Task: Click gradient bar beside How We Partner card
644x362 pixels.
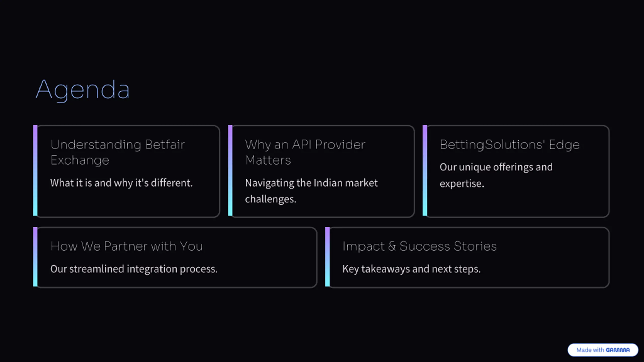Action: (x=35, y=257)
